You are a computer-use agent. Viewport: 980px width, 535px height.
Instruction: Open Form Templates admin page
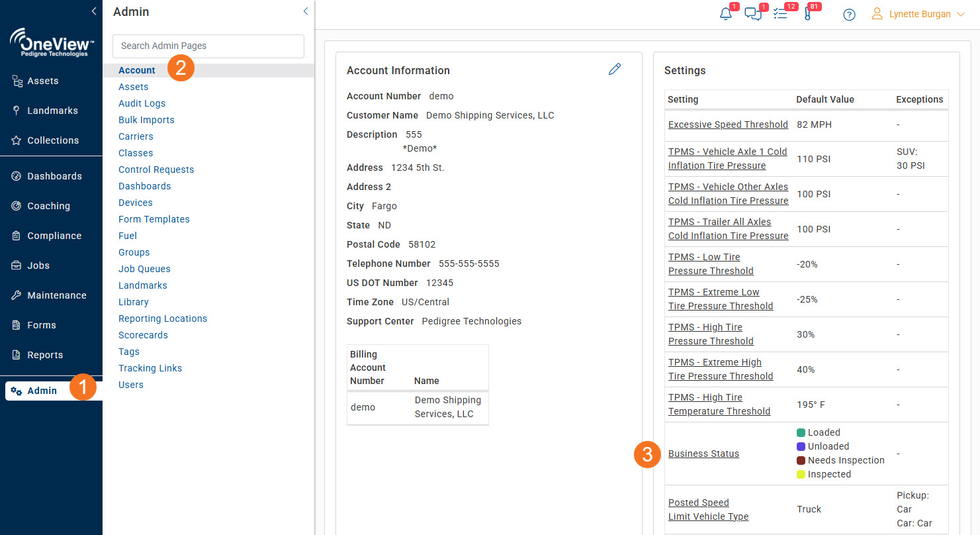[x=154, y=219]
